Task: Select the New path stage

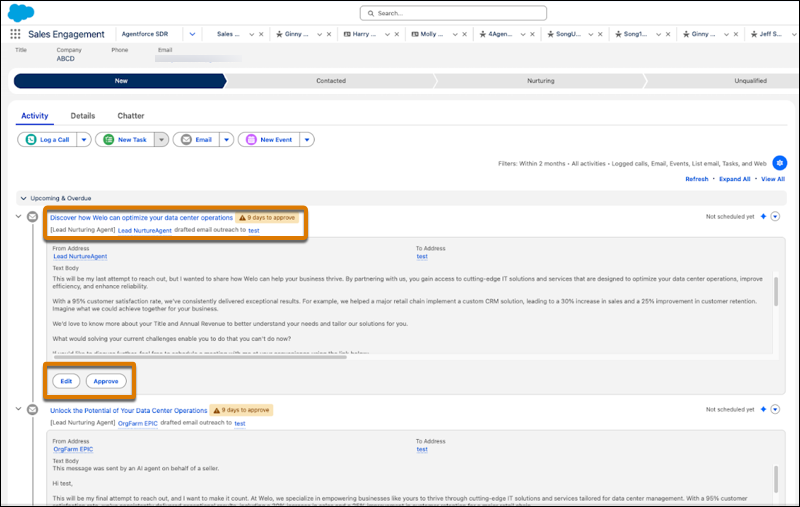Action: coord(120,81)
